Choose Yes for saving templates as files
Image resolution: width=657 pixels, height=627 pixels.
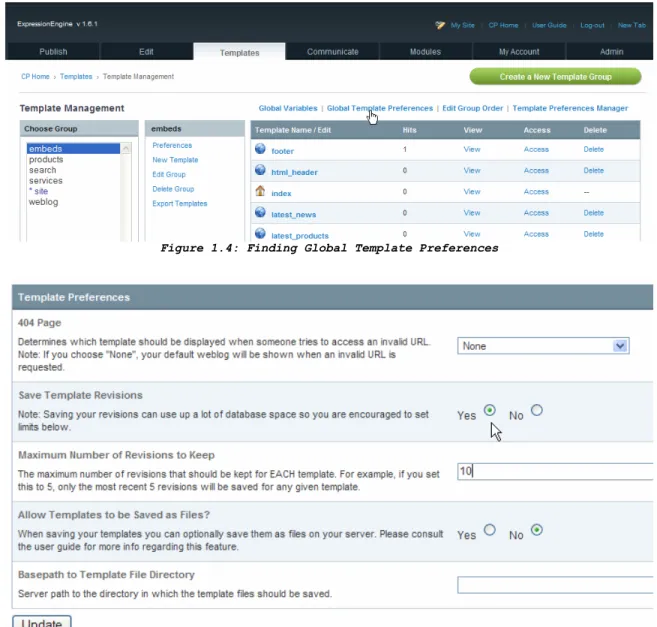click(489, 530)
